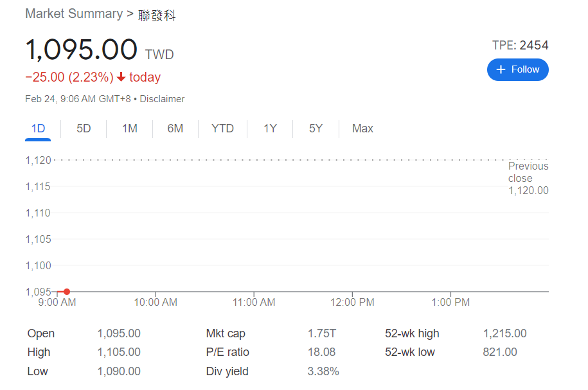Image resolution: width=588 pixels, height=390 pixels.
Task: Open the 5Y time range tab
Action: [316, 129]
